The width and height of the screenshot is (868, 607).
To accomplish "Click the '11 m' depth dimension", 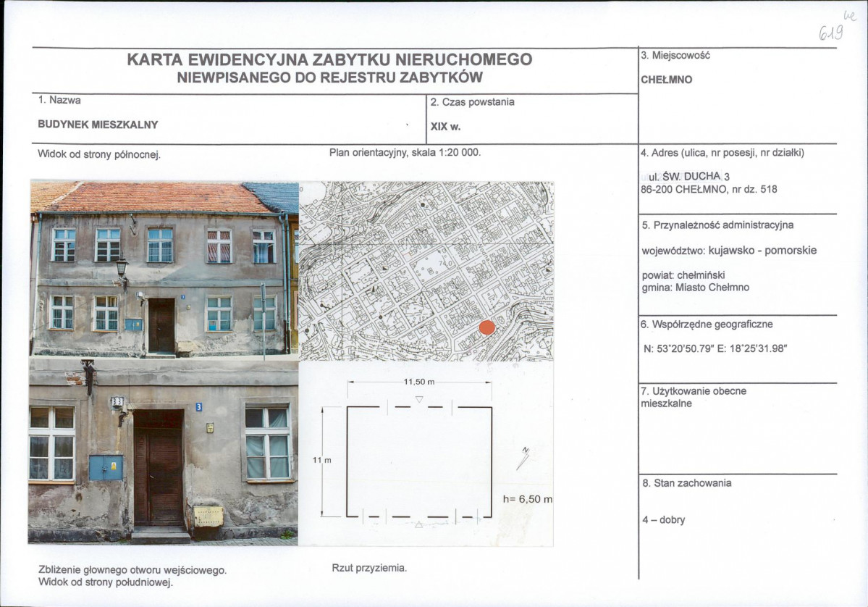I will point(321,460).
